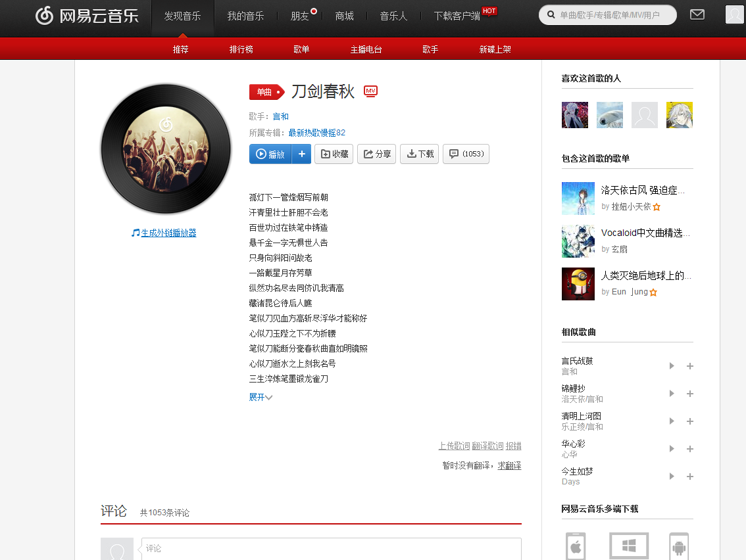Play the similar song 今生如梦
The width and height of the screenshot is (746, 560).
tap(672, 477)
